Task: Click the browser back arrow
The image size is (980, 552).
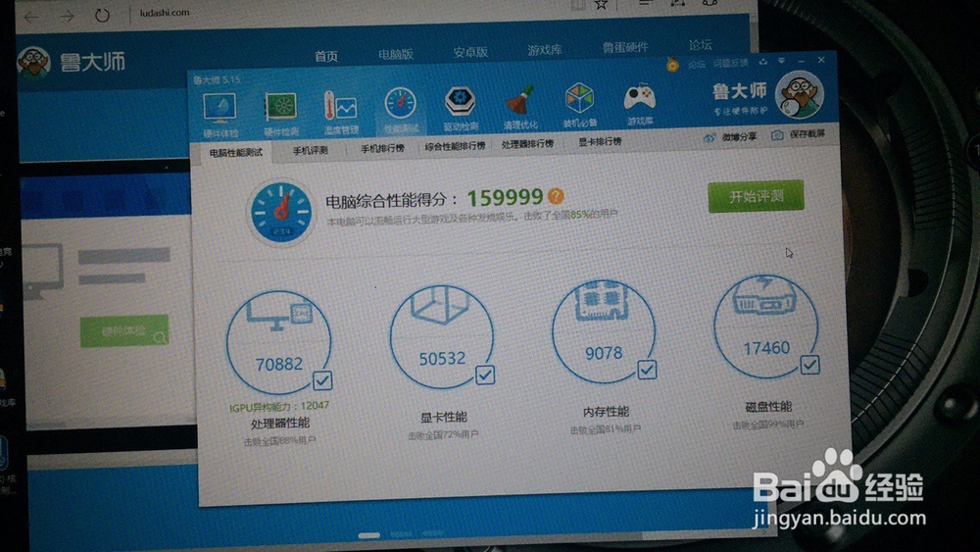Action: click(31, 17)
